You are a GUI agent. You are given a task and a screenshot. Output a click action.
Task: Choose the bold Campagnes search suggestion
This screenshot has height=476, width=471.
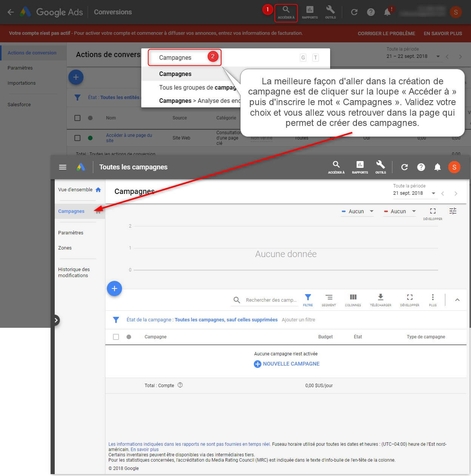(175, 74)
